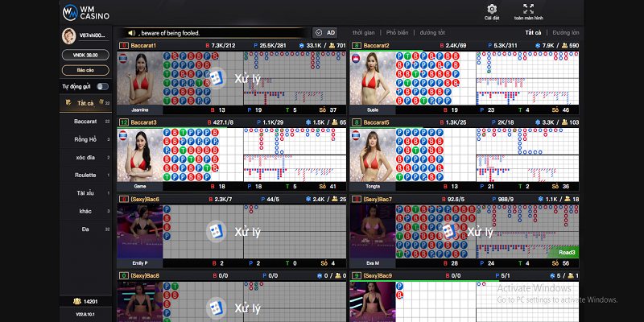Click the Baccarat1 countdown number badge
The image size is (644, 322).
pos(123,45)
